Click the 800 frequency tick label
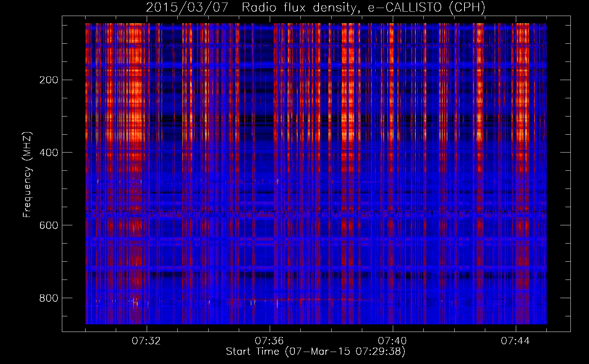This screenshot has width=589, height=364. (x=49, y=298)
